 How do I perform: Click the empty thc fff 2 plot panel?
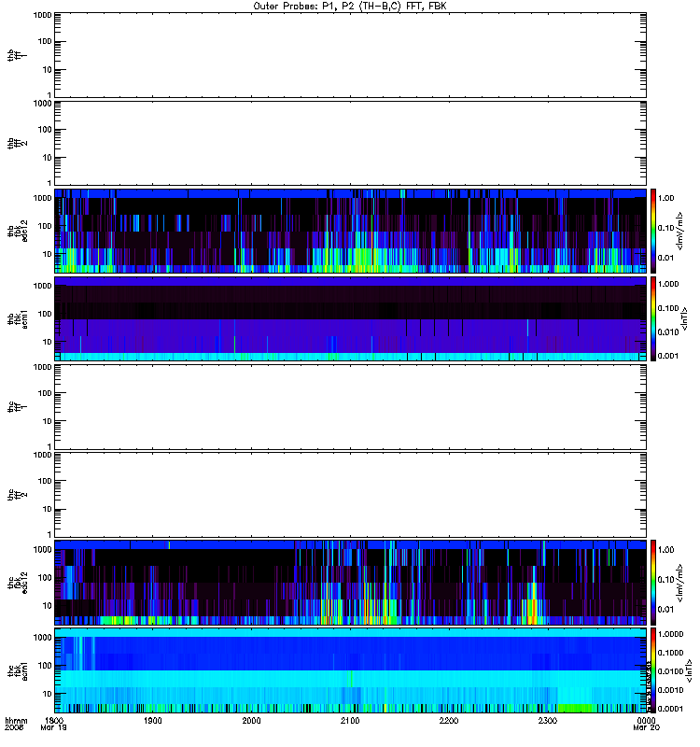click(x=351, y=495)
